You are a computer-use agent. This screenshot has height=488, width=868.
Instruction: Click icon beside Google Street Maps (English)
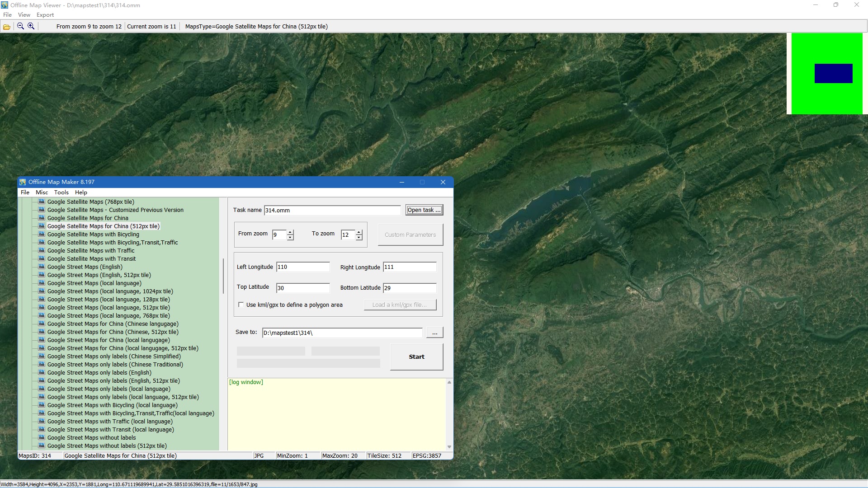[x=42, y=267]
